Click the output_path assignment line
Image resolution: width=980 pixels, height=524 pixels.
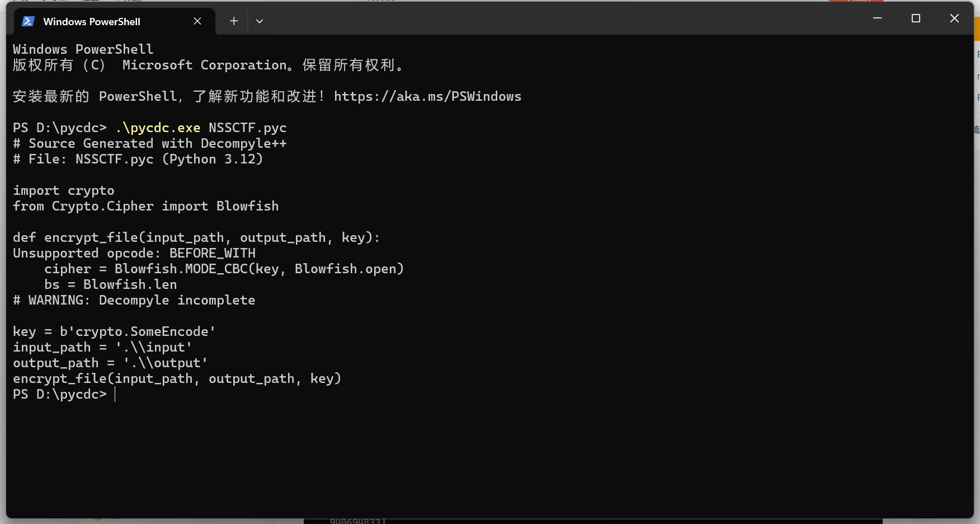point(110,363)
